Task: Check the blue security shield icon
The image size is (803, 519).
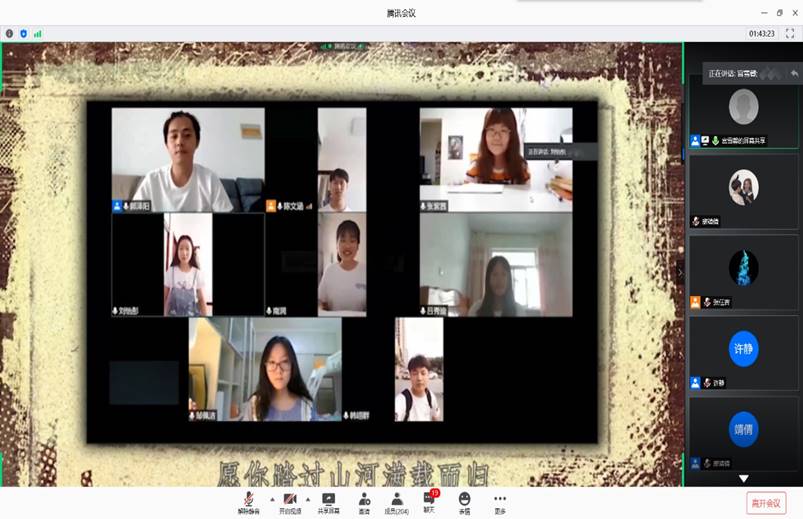Action: [23, 33]
